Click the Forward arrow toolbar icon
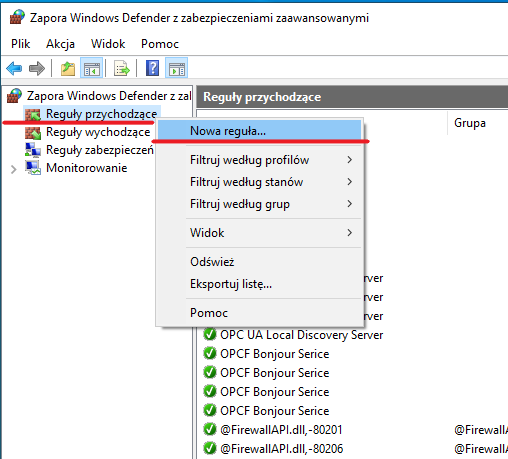The image size is (508, 459). [37, 68]
